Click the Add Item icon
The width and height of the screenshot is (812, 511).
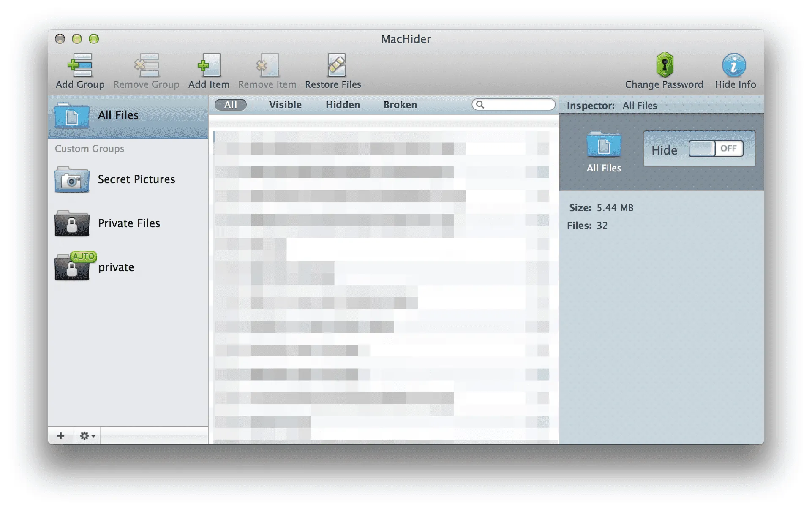click(x=209, y=65)
